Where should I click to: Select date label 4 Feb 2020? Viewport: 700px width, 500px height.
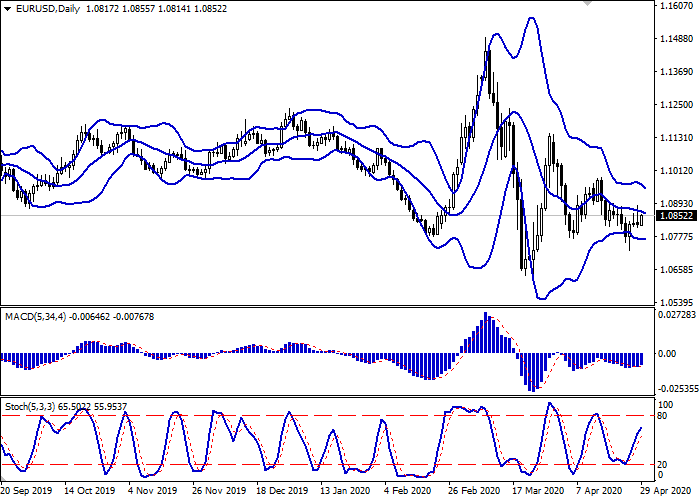tap(408, 491)
